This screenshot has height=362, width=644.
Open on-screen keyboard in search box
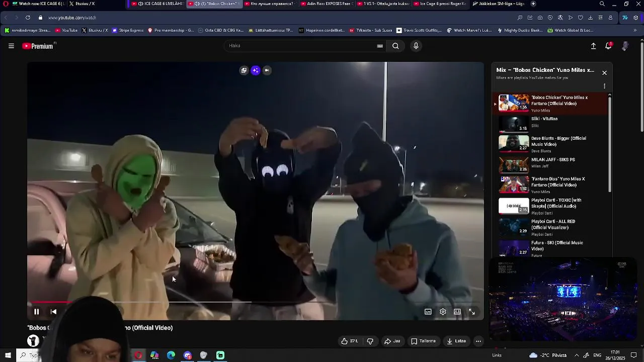click(380, 46)
